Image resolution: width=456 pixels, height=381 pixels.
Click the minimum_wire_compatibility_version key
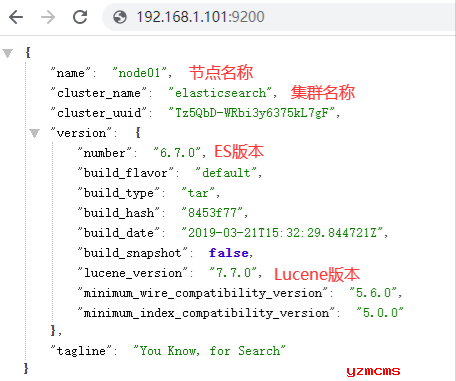(203, 293)
